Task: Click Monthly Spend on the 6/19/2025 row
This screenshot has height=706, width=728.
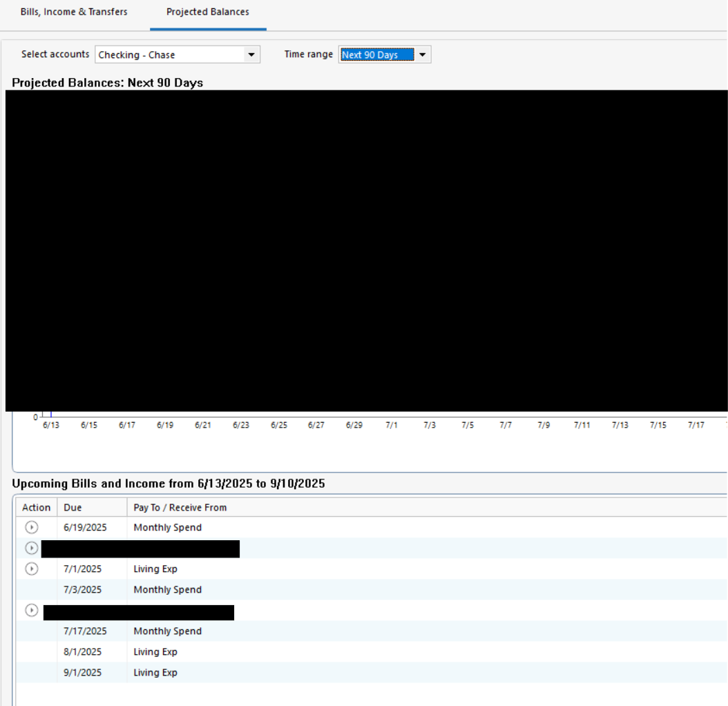Action: pyautogui.click(x=168, y=528)
